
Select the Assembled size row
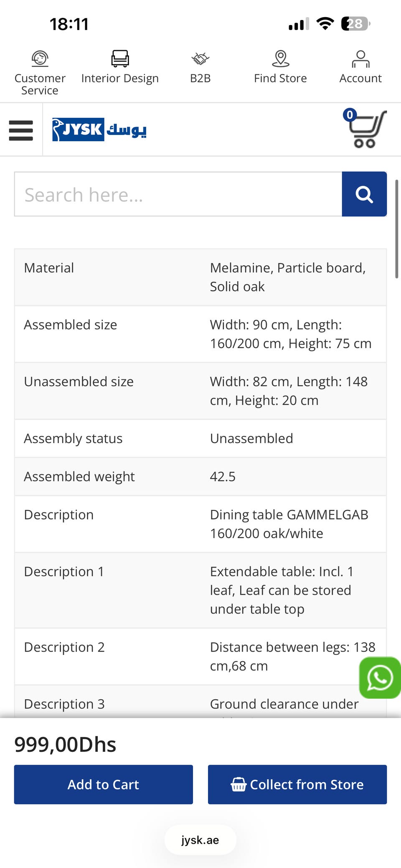(200, 334)
